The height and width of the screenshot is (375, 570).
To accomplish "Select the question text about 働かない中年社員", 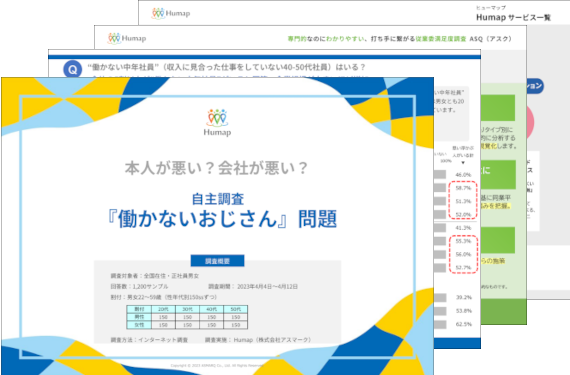I will pos(226,67).
